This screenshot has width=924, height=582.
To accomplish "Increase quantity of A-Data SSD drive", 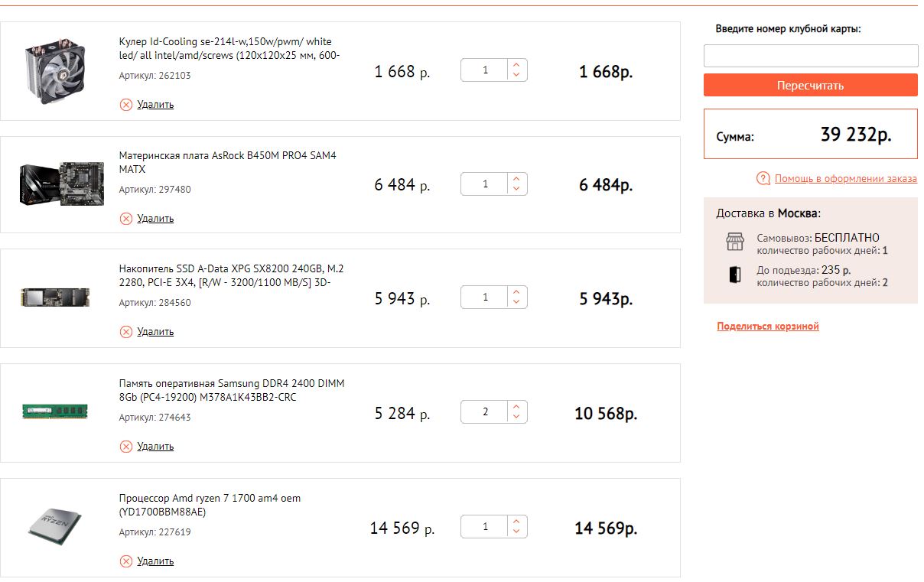I will pos(516,293).
